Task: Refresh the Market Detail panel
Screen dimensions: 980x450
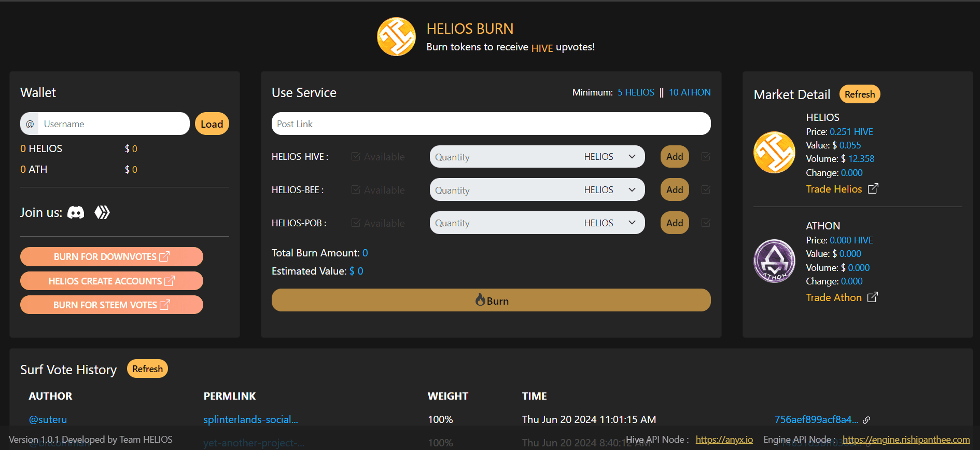Action: (860, 94)
